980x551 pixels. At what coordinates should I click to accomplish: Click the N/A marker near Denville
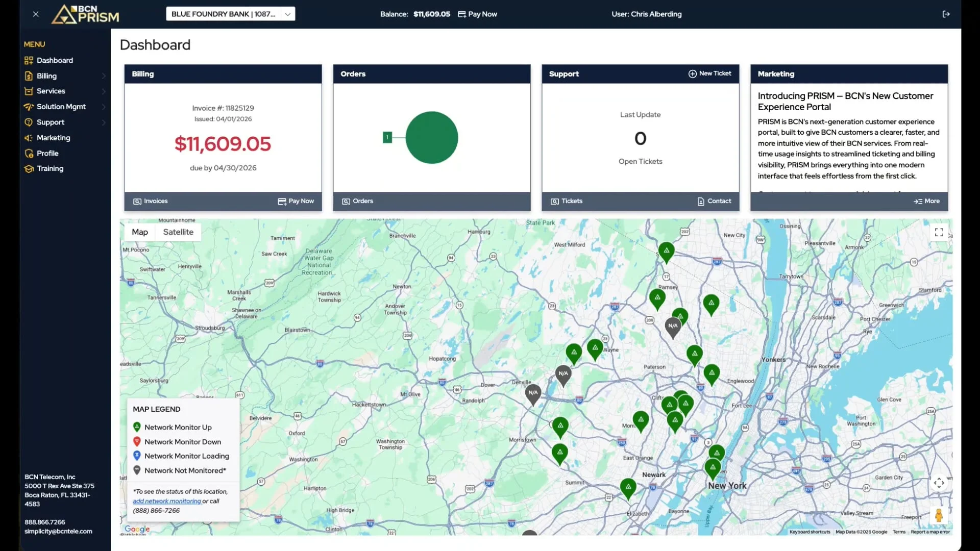tap(533, 394)
